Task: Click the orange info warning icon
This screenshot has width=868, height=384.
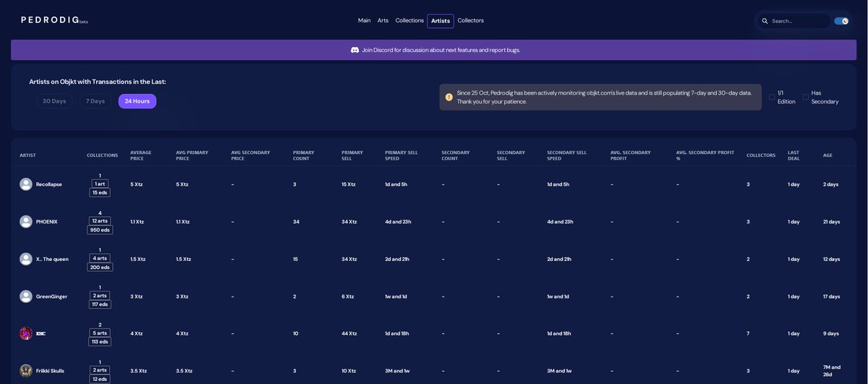Action: (x=448, y=97)
